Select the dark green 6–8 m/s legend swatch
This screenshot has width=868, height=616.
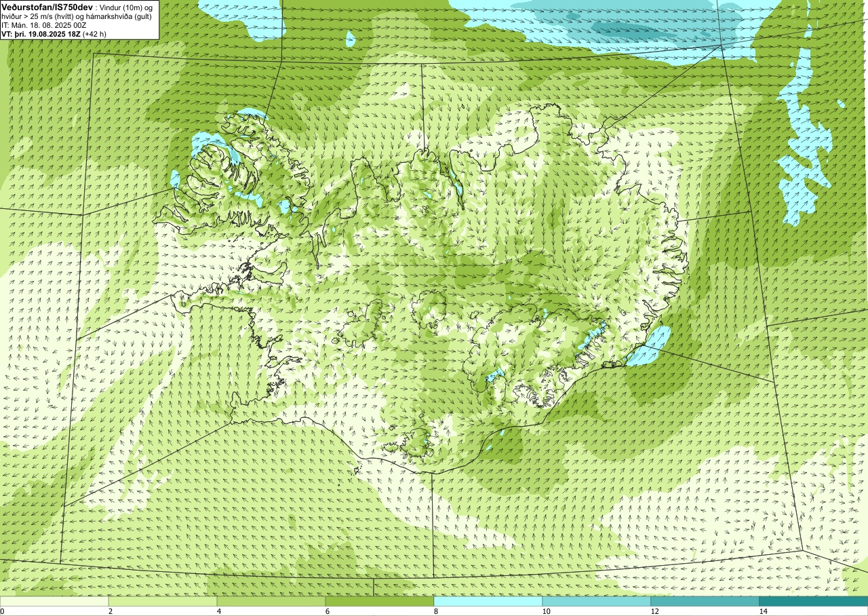[x=380, y=601]
